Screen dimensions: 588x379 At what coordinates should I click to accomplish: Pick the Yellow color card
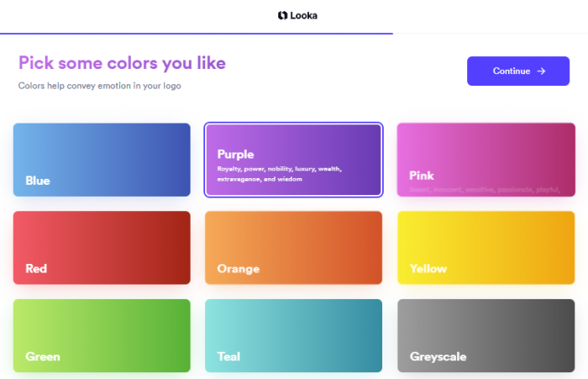point(486,248)
